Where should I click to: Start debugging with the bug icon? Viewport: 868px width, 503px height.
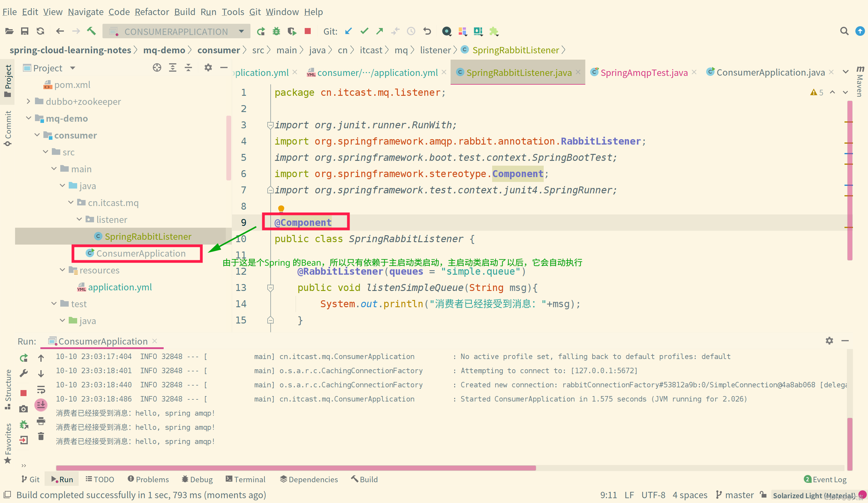276,32
